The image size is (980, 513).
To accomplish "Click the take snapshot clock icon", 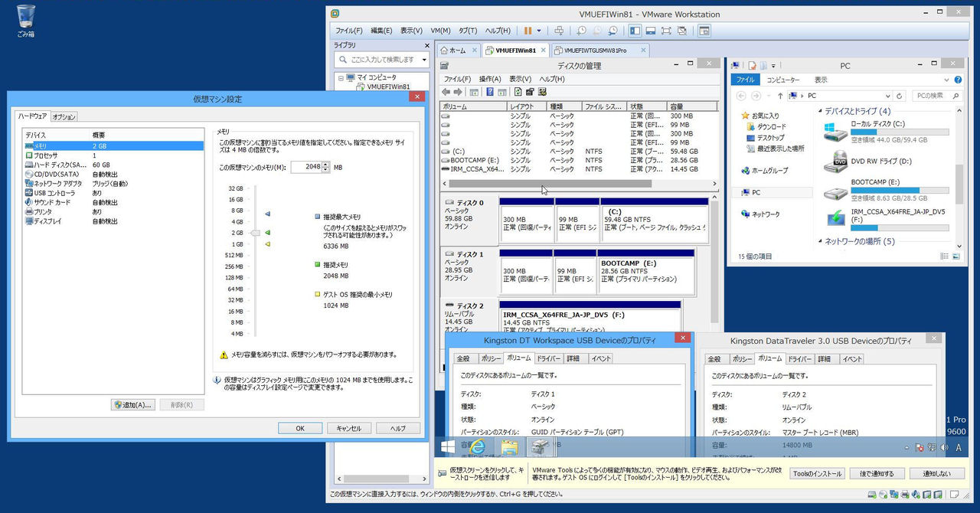I will [x=582, y=31].
